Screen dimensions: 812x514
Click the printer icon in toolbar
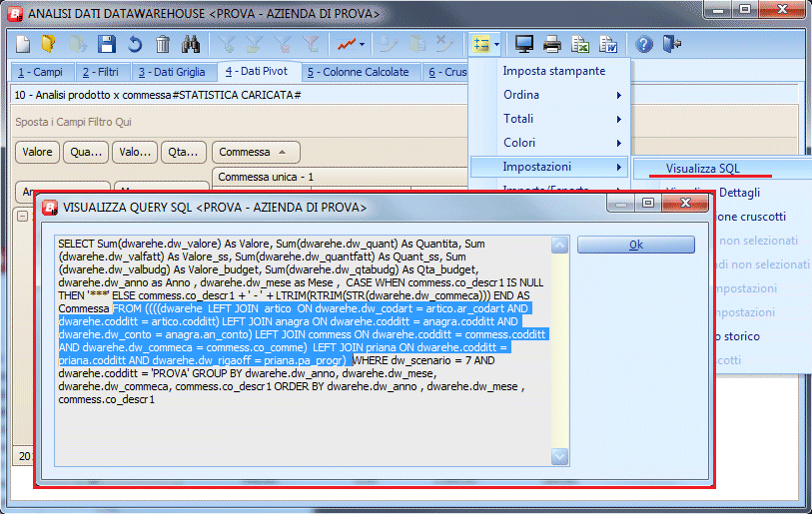552,45
